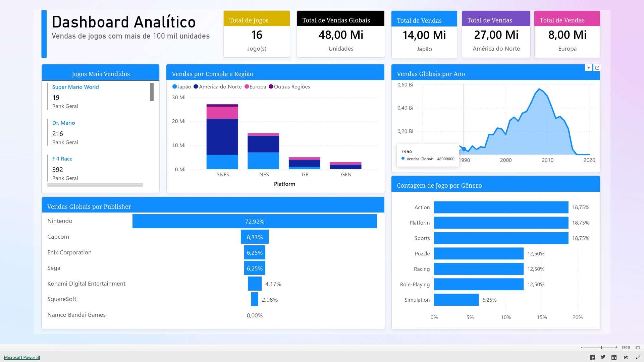The image size is (644, 362).
Task: Select the Racing genre bar
Action: click(x=479, y=269)
